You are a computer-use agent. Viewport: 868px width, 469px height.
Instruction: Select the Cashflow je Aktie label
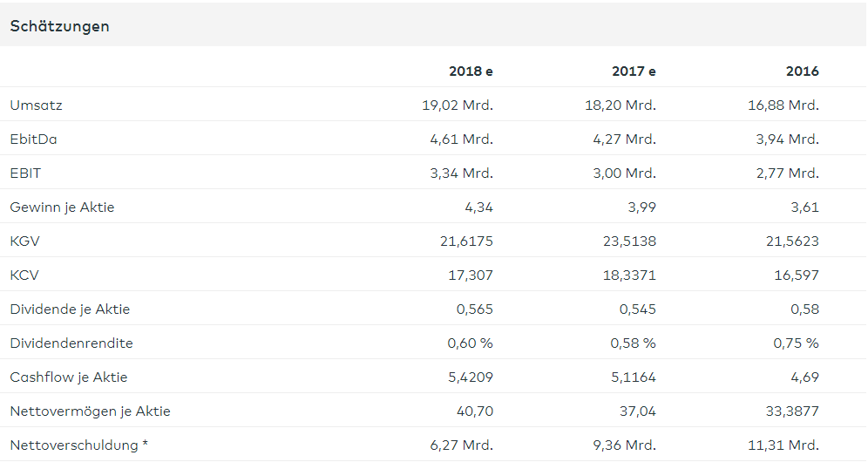[x=69, y=377]
